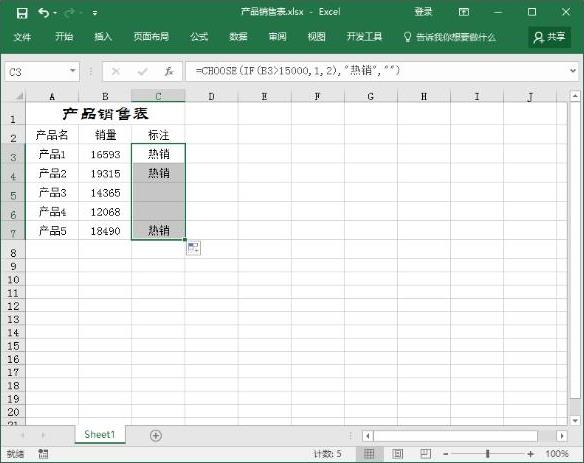Expand the formula bar chevron
The width and height of the screenshot is (584, 463).
coord(573,70)
